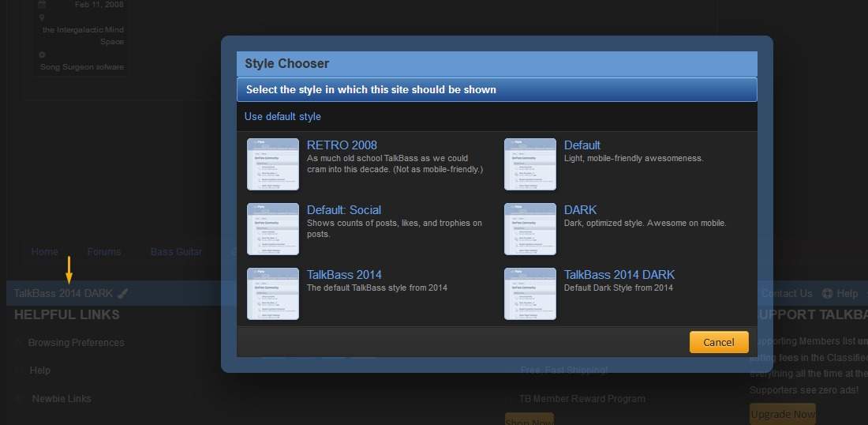
Task: Click 'Default Dark Style from 2014' description
Action: [619, 288]
